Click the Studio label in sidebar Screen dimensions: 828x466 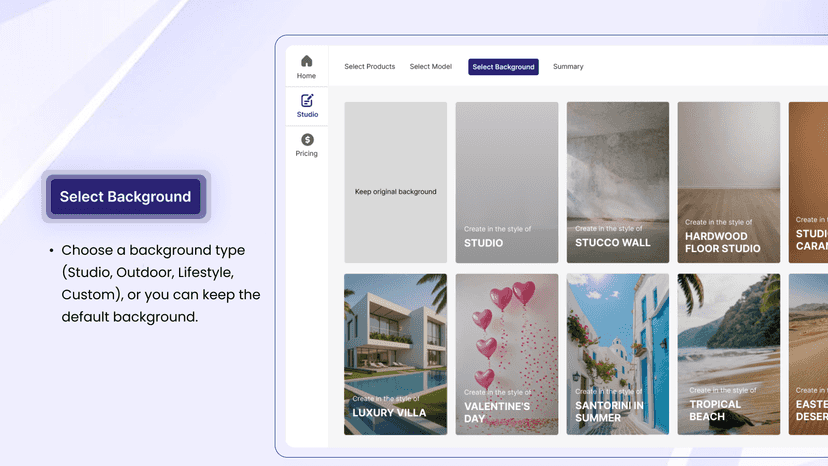307,115
